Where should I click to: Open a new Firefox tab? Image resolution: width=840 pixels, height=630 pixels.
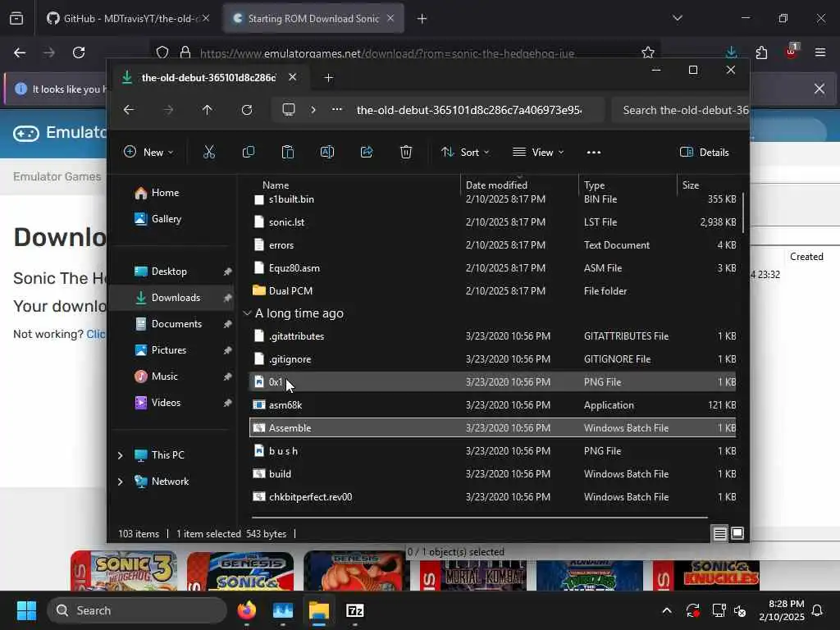[x=422, y=19]
